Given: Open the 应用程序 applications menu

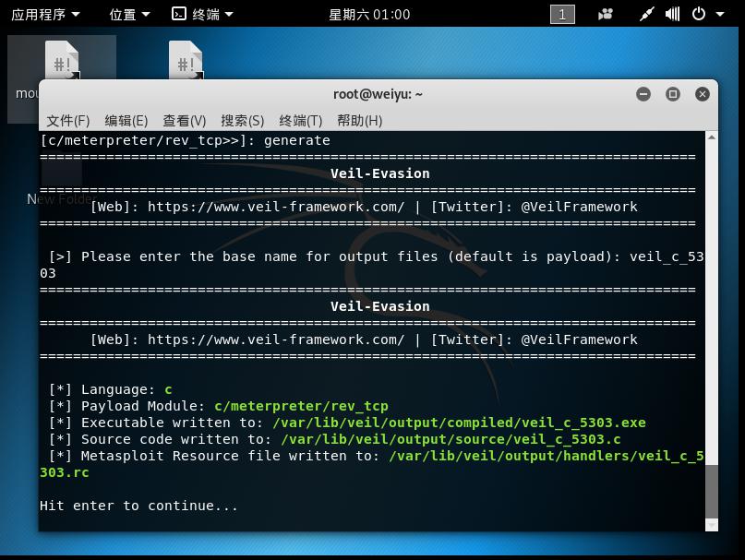Looking at the screenshot, I should click(45, 14).
